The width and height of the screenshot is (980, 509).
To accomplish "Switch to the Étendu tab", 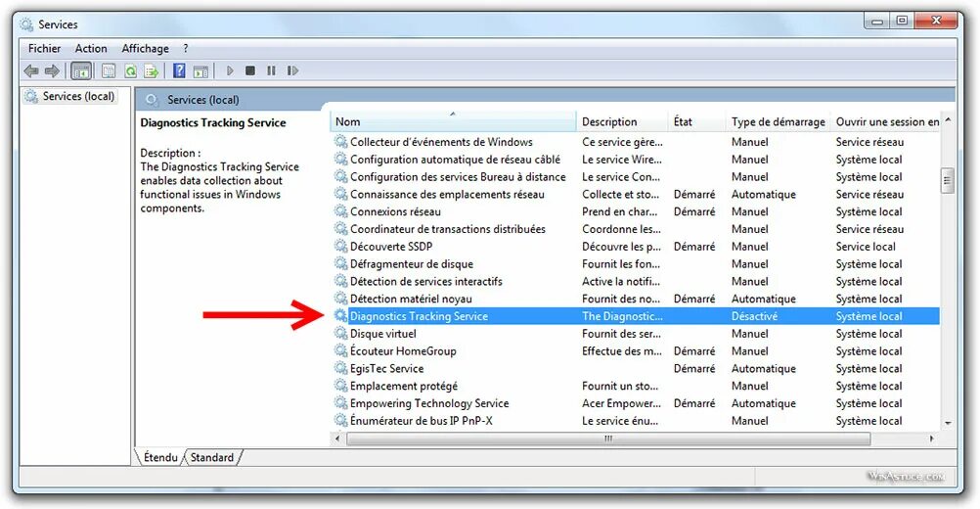I will pos(160,457).
